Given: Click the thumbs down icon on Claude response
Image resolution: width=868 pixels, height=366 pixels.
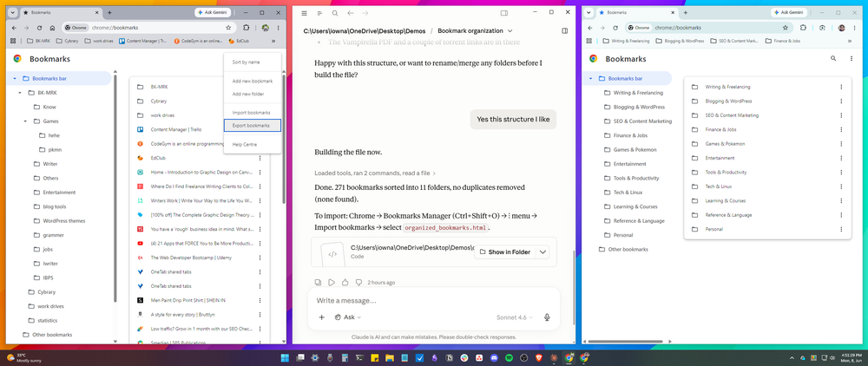Looking at the screenshot, I should (x=358, y=282).
